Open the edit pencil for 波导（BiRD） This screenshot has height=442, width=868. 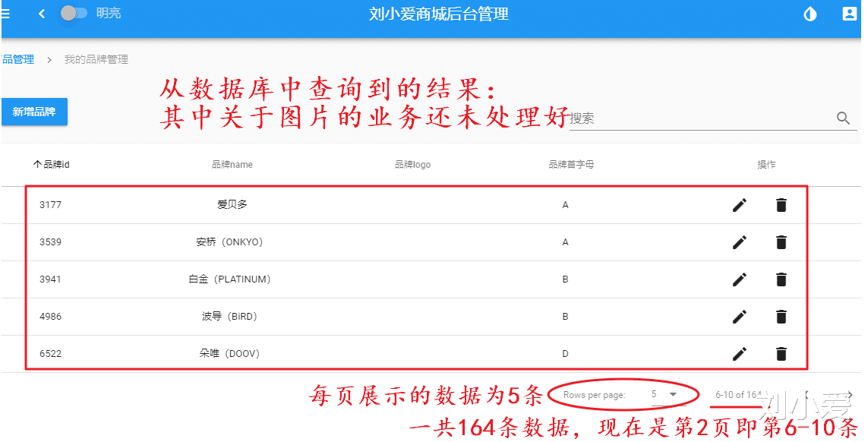739,316
